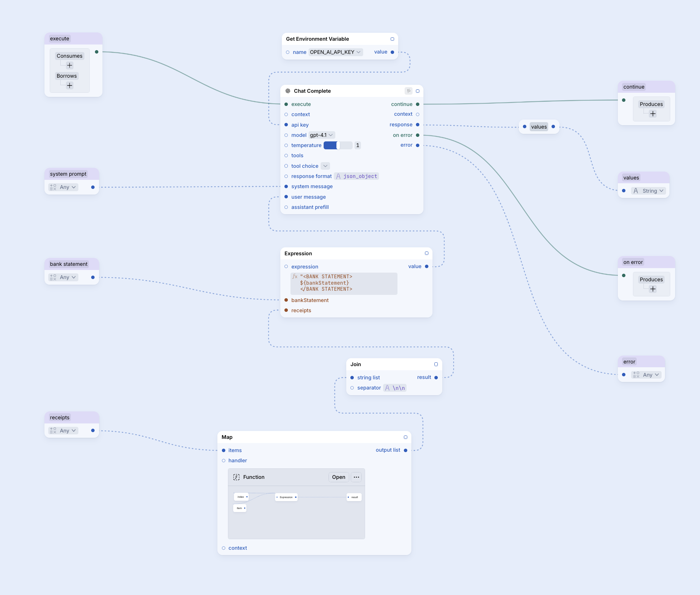Click the disabled icon in Chat Complete header

(x=408, y=91)
